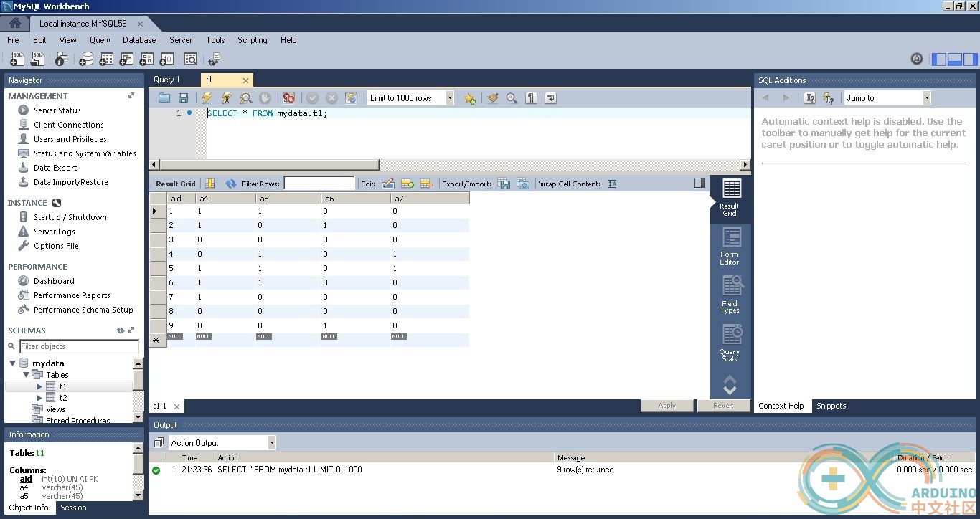Collapse Tables tree node

26,374
